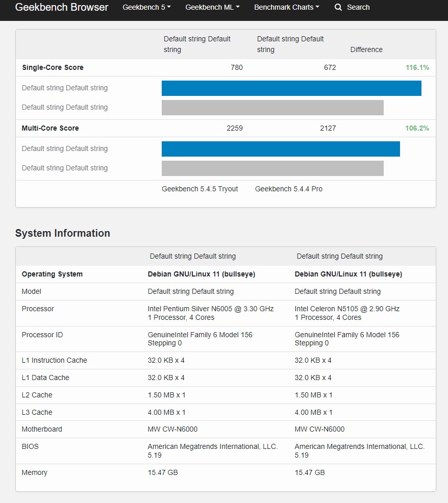This screenshot has height=503, width=448.
Task: Click the System Information heading
Action: point(63,233)
